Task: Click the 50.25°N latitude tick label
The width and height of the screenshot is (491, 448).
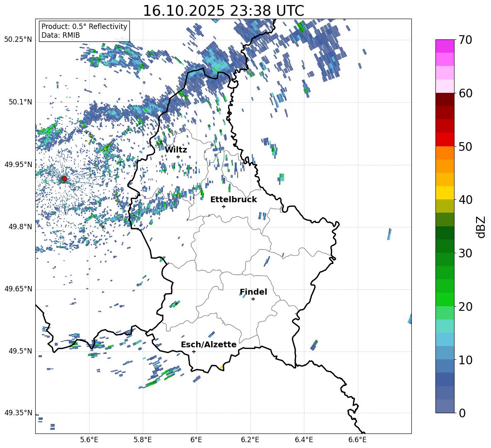Action: [18, 40]
